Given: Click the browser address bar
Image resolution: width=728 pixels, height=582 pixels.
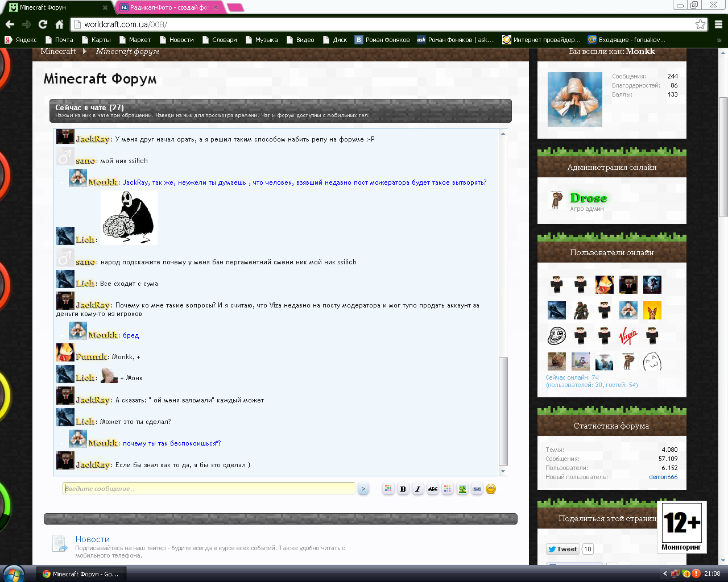Looking at the screenshot, I should (387, 24).
